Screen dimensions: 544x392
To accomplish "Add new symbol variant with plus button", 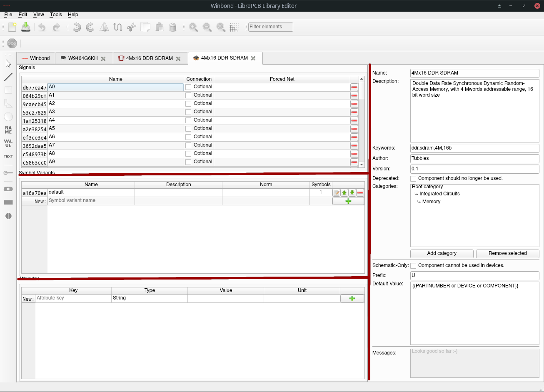I will [348, 201].
